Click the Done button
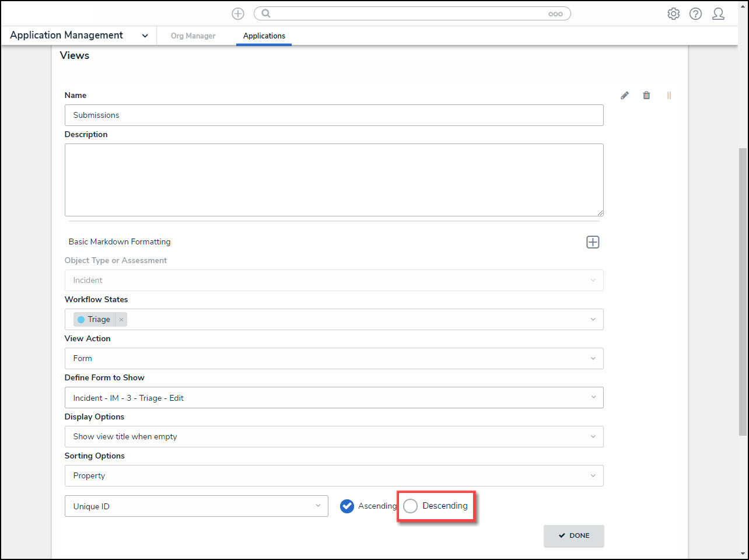 [573, 535]
